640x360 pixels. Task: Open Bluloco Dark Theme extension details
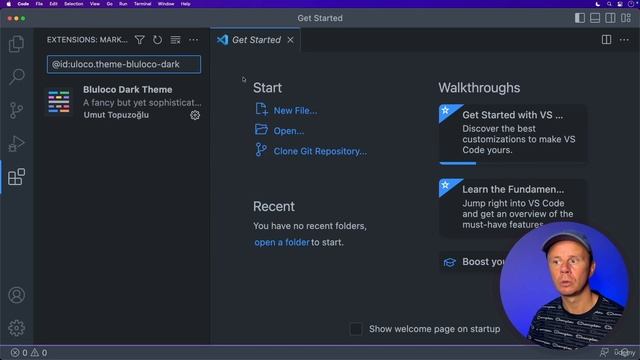(123, 102)
